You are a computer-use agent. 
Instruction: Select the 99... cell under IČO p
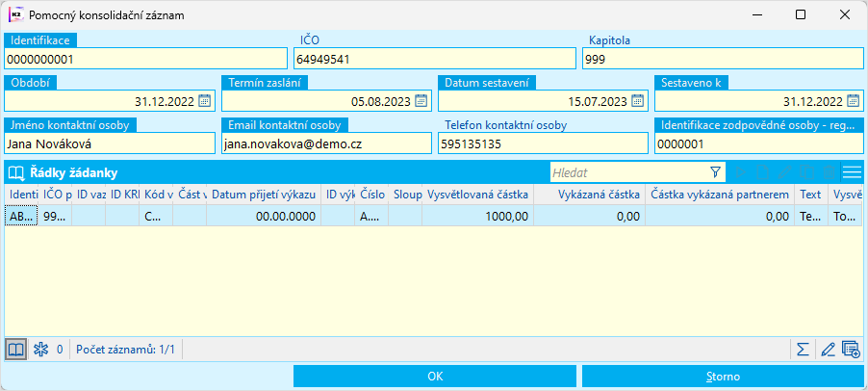click(x=55, y=216)
